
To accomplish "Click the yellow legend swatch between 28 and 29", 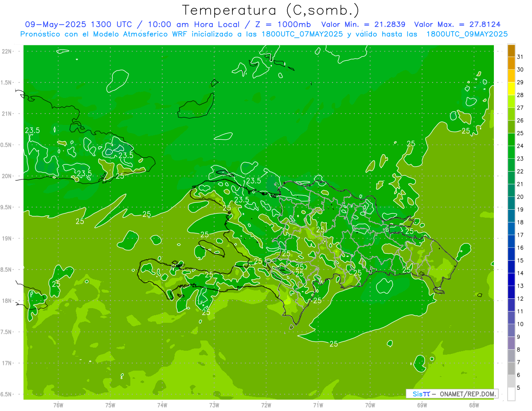I will coord(511,89).
